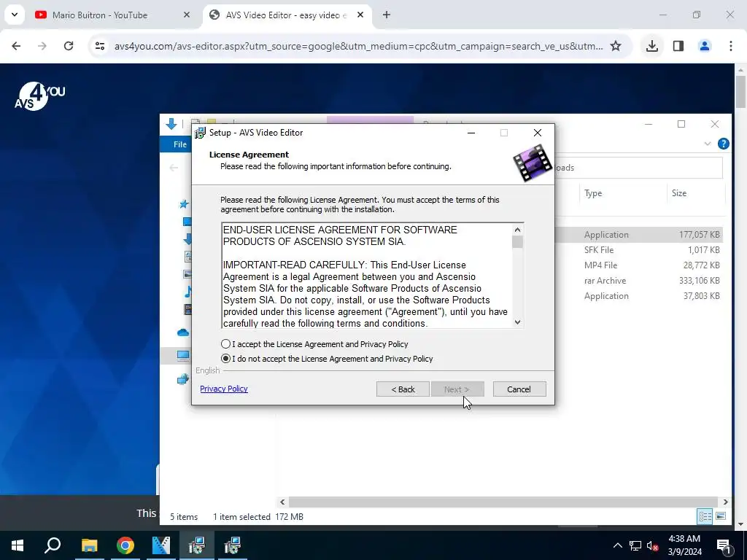Image resolution: width=747 pixels, height=560 pixels.
Task: Open Chrome three-dot menu
Action: 731,46
